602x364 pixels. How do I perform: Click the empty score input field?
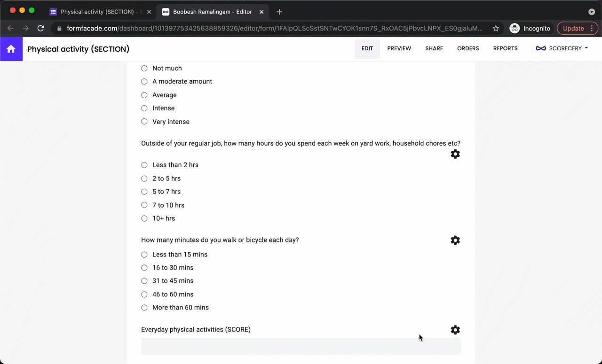click(301, 346)
